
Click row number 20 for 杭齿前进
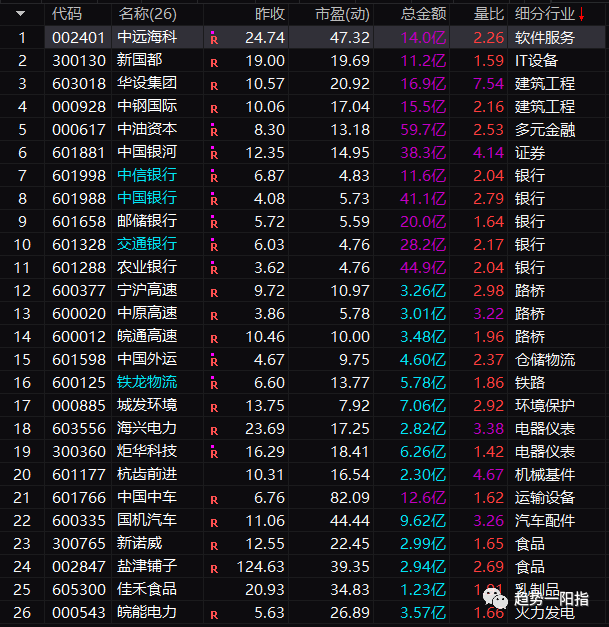point(22,475)
